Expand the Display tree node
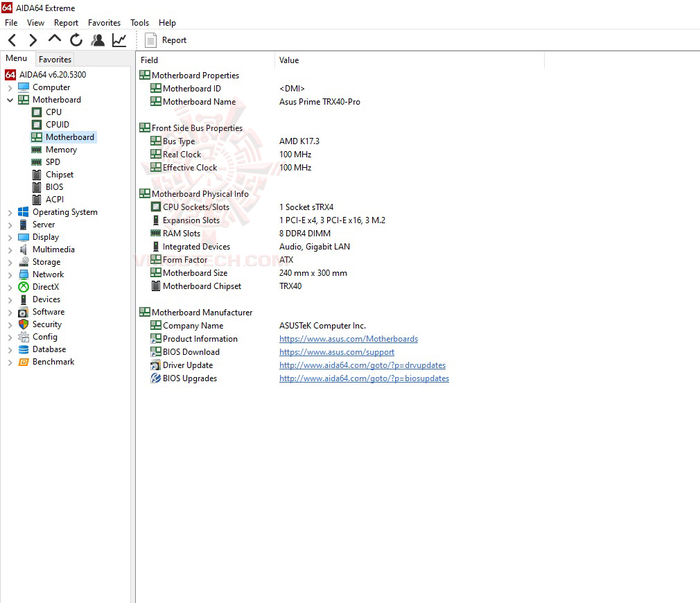This screenshot has height=603, width=700. (10, 238)
